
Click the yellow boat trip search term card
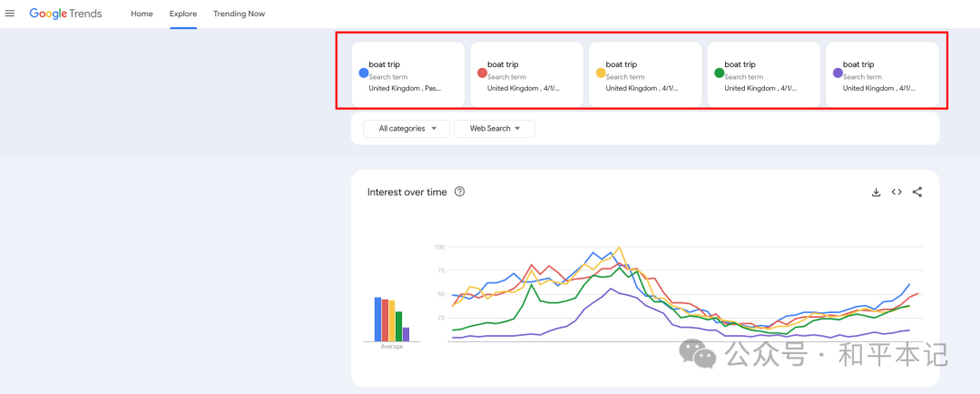[645, 75]
